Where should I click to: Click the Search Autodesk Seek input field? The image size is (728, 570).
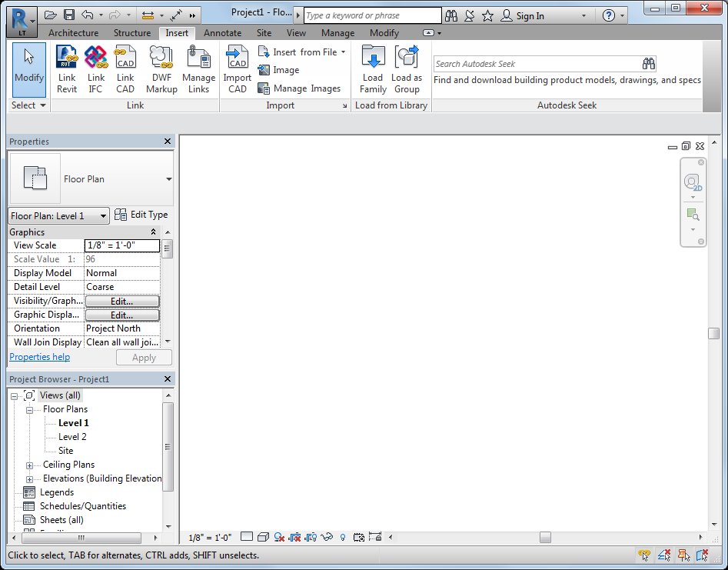[537, 64]
